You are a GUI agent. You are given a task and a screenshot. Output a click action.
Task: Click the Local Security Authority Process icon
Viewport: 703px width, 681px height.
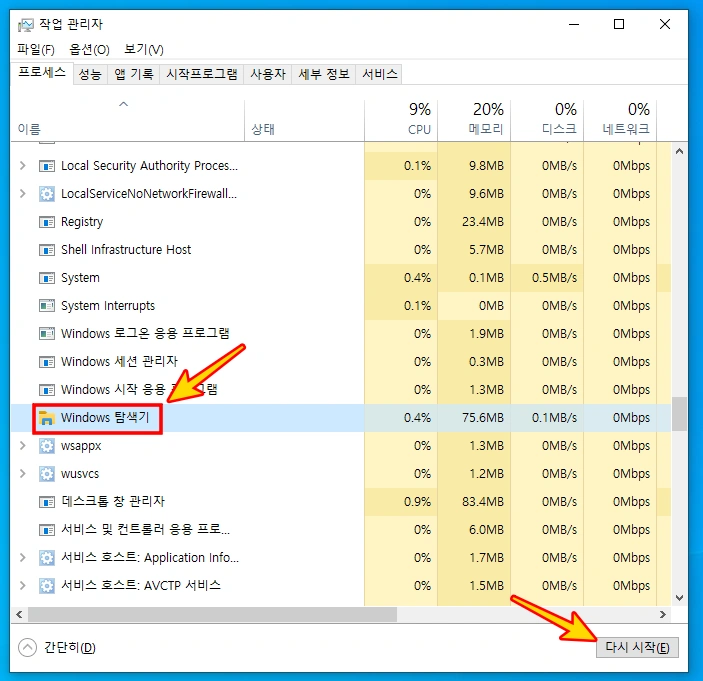47,166
